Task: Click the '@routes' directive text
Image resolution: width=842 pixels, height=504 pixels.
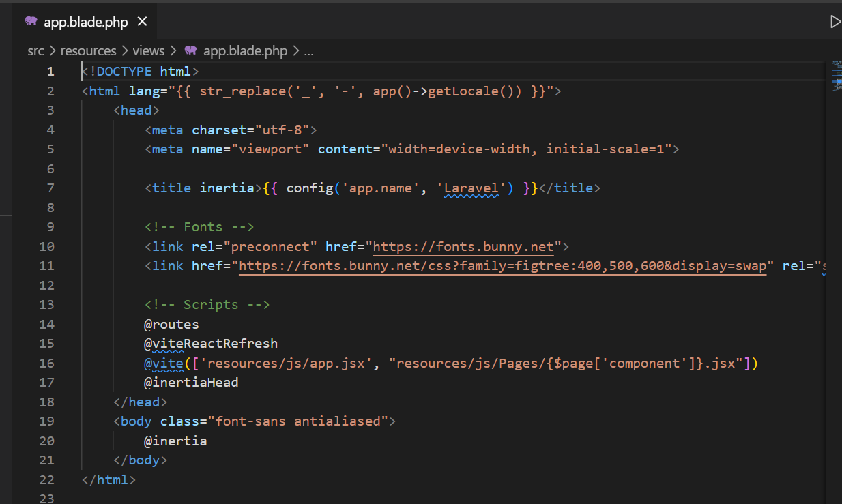Action: 171,324
